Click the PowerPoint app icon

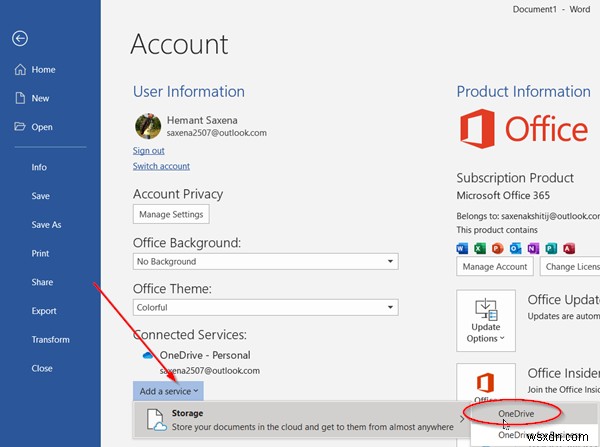coord(497,249)
